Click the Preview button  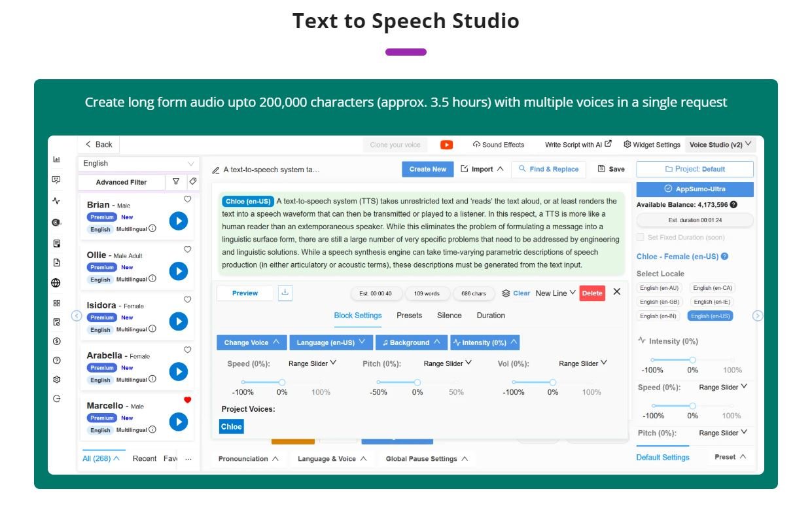pyautogui.click(x=245, y=293)
